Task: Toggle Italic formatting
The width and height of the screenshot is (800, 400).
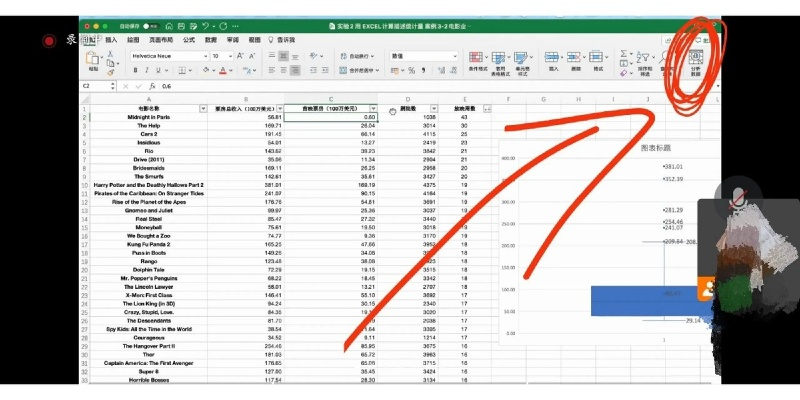Action: pos(146,70)
